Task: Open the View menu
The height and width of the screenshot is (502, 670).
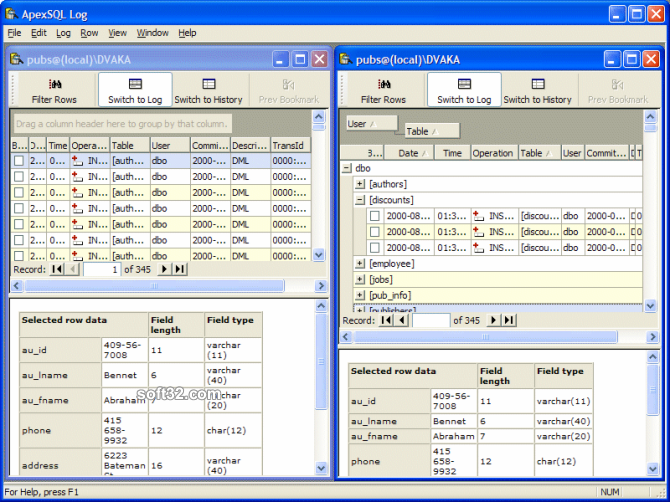Action: [117, 33]
